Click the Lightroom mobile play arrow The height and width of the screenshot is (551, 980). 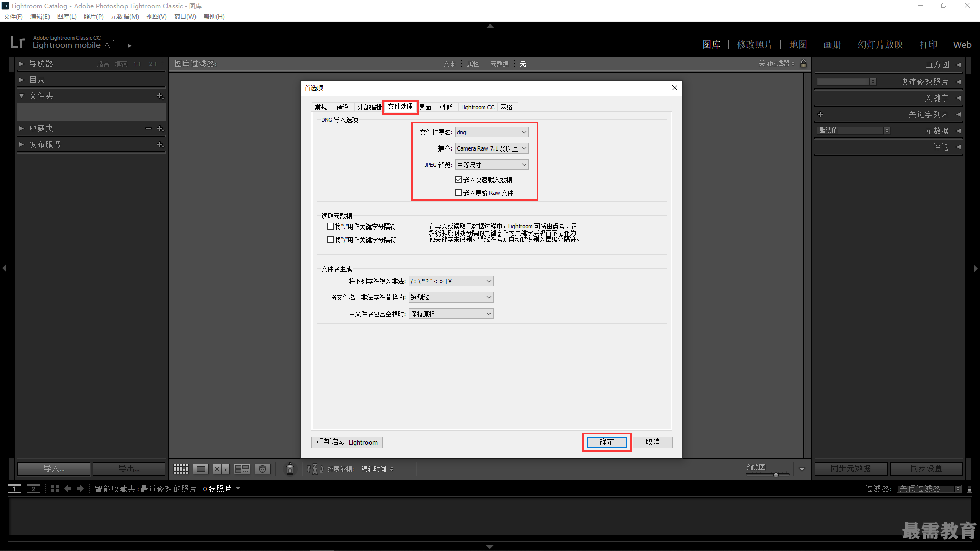pos(130,46)
